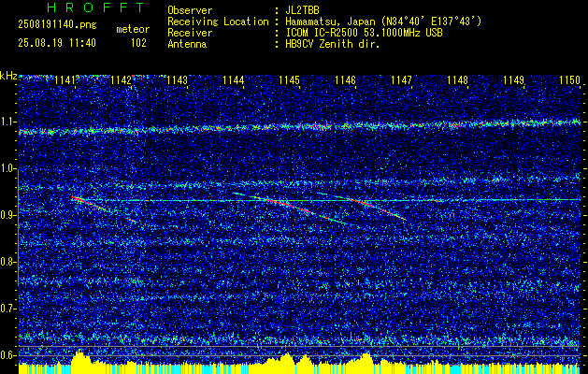Image resolution: width=588 pixels, height=374 pixels.
Task: Click the red meteor echo streak near 1141
Action: (90, 204)
